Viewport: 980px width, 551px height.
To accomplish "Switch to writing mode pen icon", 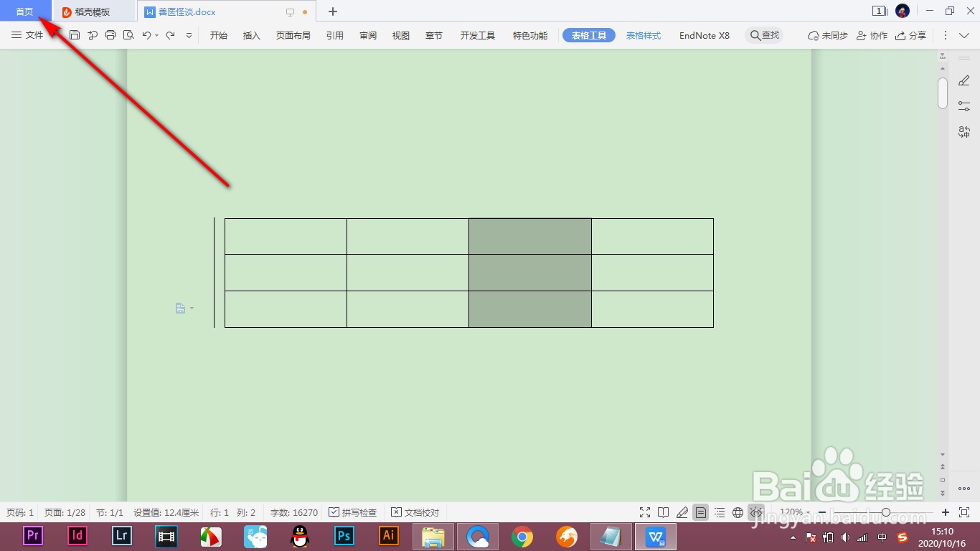I will click(x=682, y=512).
